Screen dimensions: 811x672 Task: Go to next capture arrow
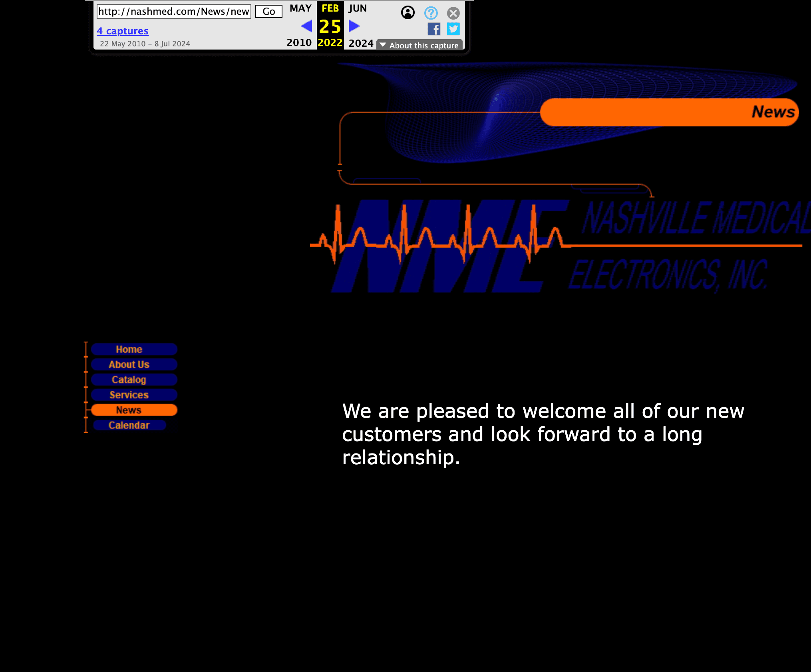pos(354,26)
